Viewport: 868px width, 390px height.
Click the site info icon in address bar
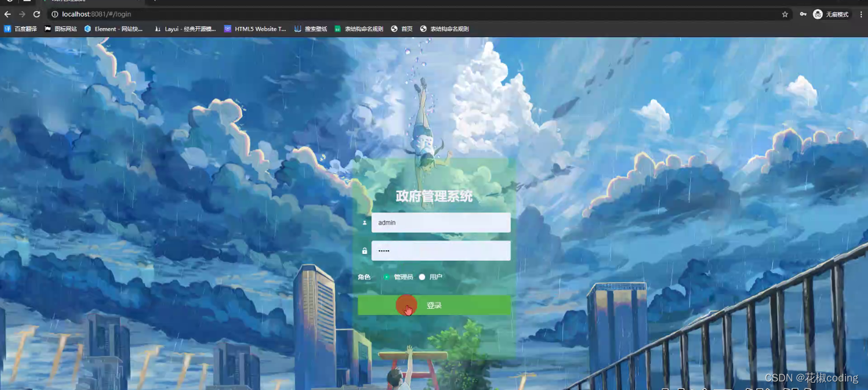point(54,13)
